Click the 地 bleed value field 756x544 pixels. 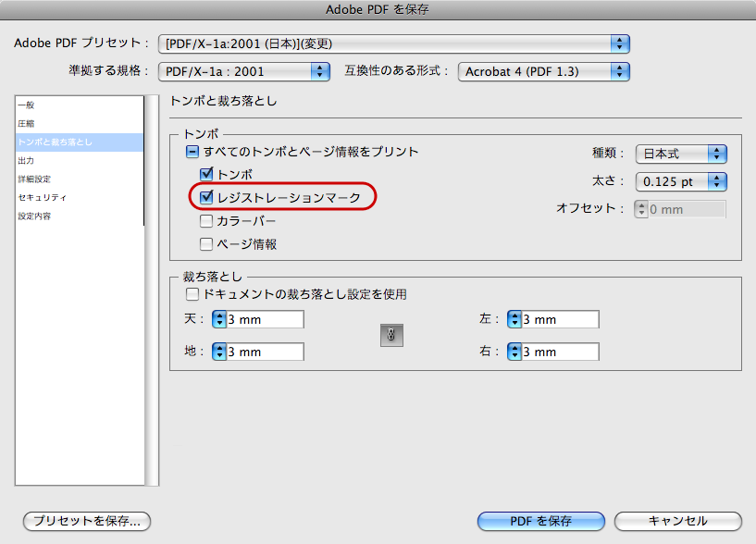[266, 352]
